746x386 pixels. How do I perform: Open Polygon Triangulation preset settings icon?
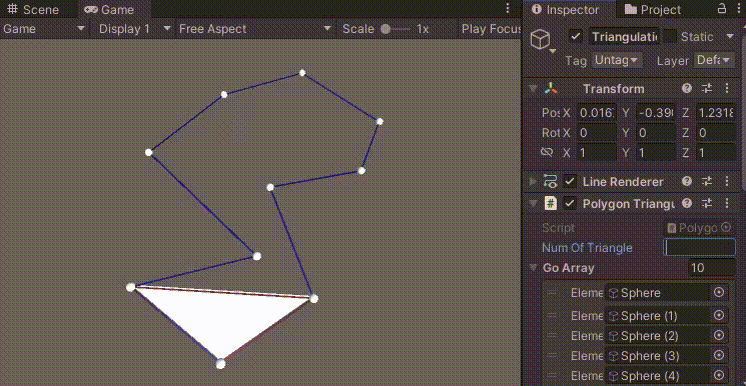pos(707,204)
